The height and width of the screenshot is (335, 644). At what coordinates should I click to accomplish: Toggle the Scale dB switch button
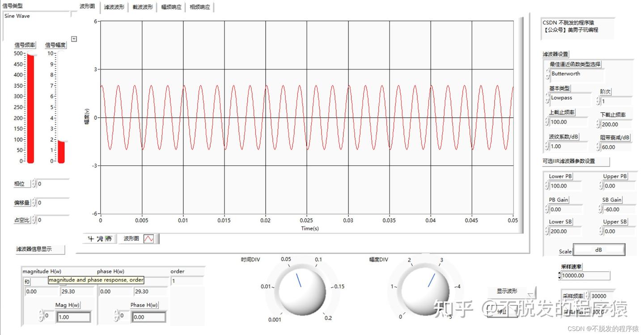click(599, 249)
